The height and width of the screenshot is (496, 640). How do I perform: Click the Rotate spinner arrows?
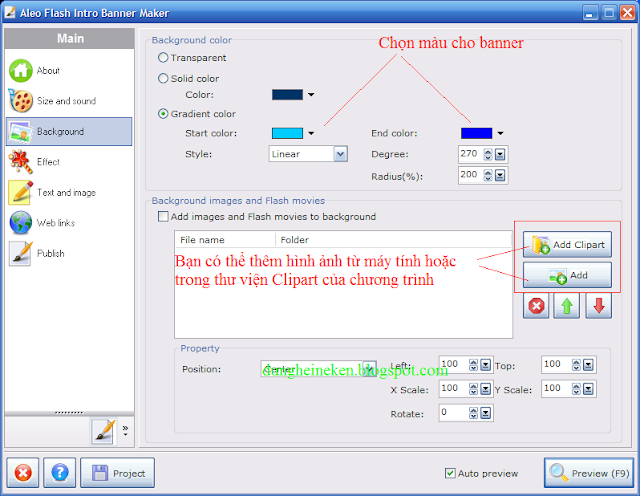pyautogui.click(x=473, y=413)
